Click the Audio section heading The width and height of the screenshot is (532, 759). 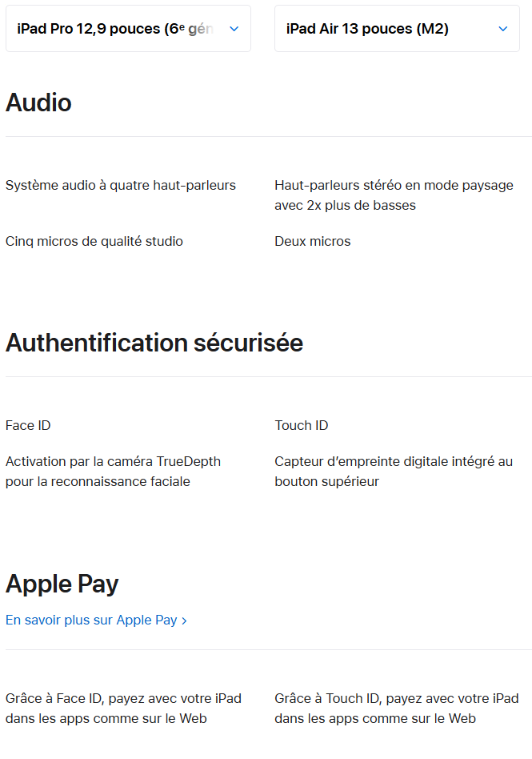coord(38,102)
